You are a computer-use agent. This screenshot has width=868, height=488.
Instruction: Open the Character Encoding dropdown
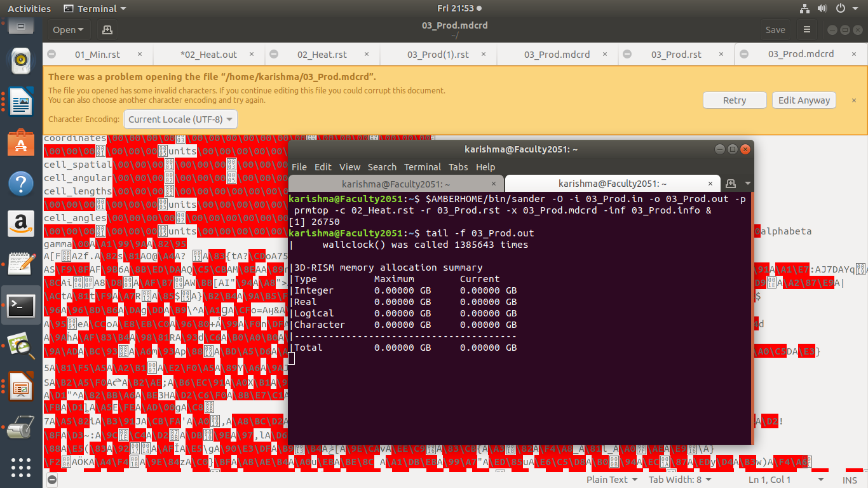[x=182, y=119]
